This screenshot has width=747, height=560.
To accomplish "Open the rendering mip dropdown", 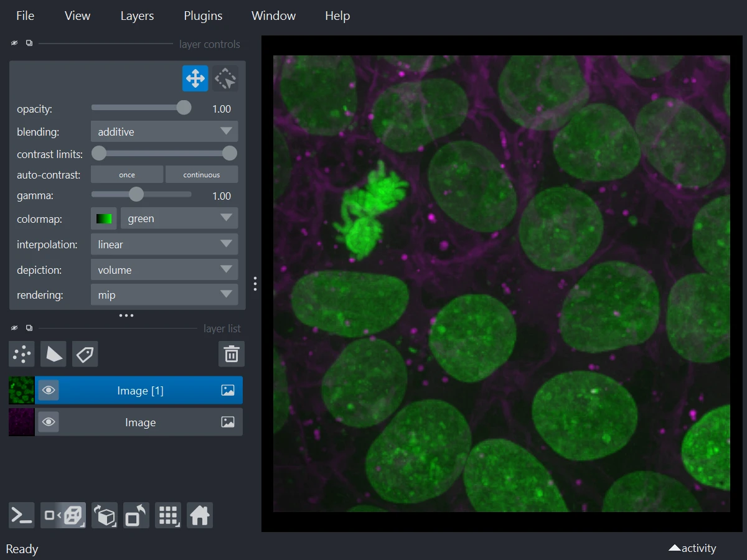I will (164, 295).
